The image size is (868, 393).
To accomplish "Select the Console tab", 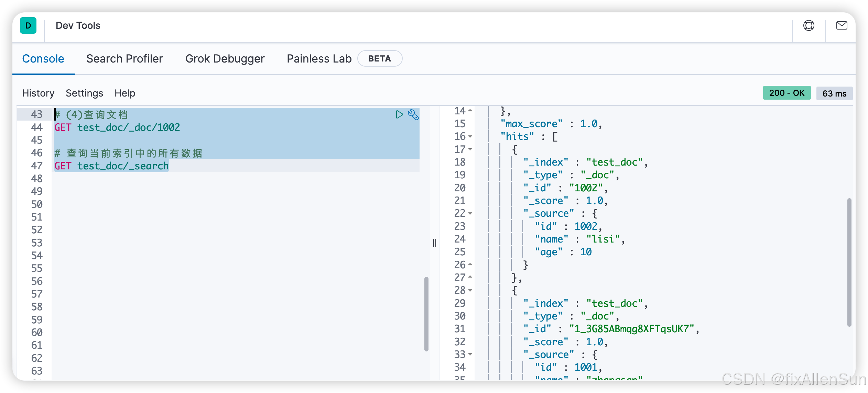I will coord(43,59).
